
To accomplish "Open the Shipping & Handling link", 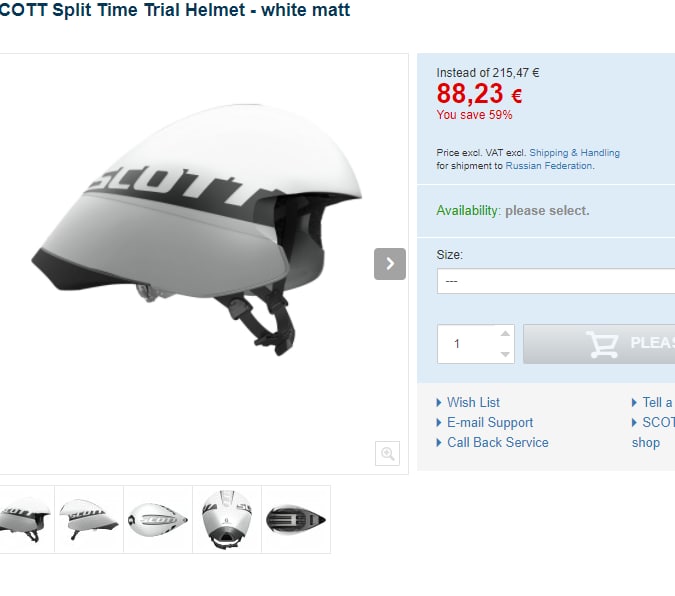I will (574, 153).
